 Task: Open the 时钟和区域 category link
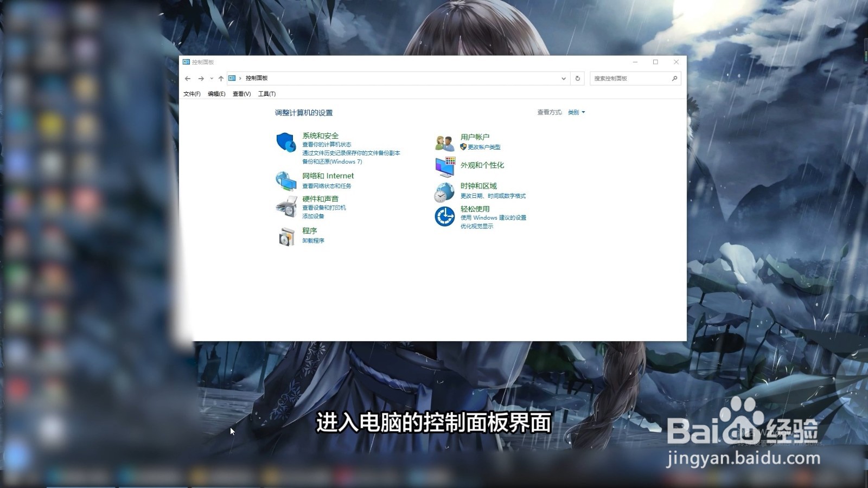(478, 185)
